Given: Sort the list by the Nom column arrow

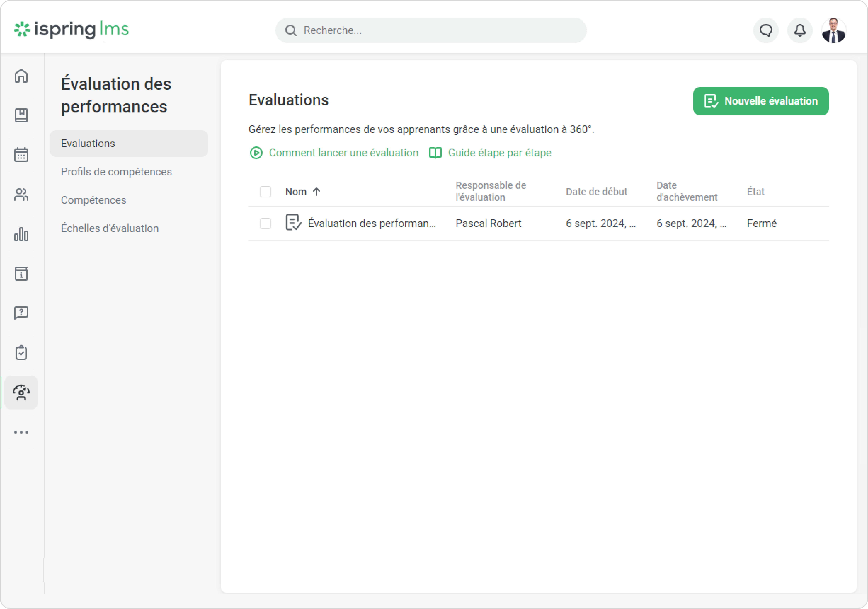Looking at the screenshot, I should coord(316,192).
